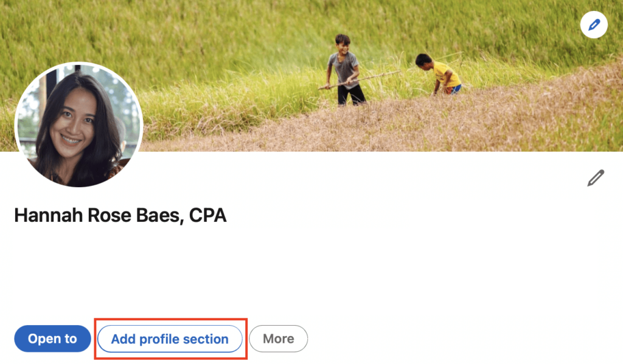Click the word 'Baes' in the profile heading
This screenshot has width=623, height=364.
[x=159, y=216]
